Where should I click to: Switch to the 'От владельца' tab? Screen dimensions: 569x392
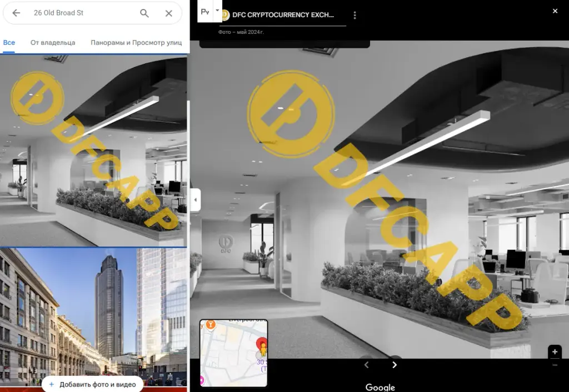tap(53, 42)
